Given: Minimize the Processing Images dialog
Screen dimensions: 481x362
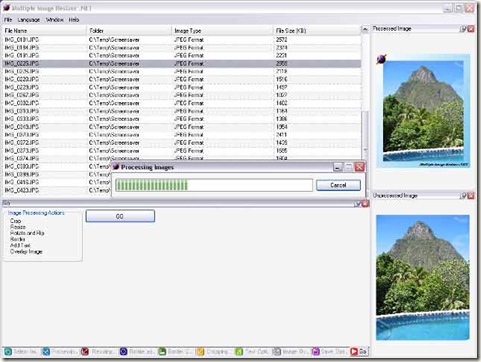Looking at the screenshot, I should (338, 167).
